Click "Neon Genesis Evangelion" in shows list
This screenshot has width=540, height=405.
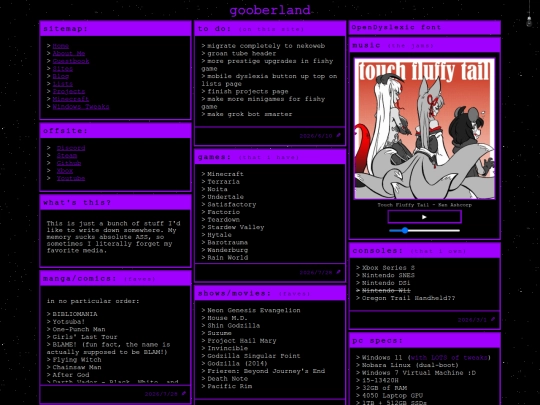coord(253,310)
